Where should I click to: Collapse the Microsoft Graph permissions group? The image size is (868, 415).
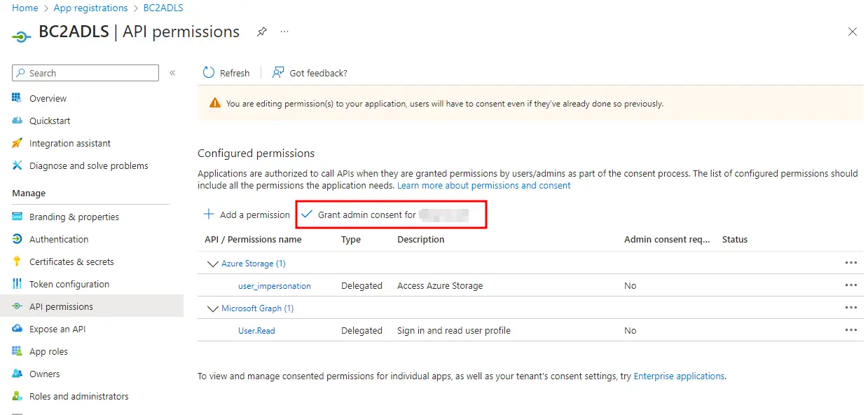[212, 308]
